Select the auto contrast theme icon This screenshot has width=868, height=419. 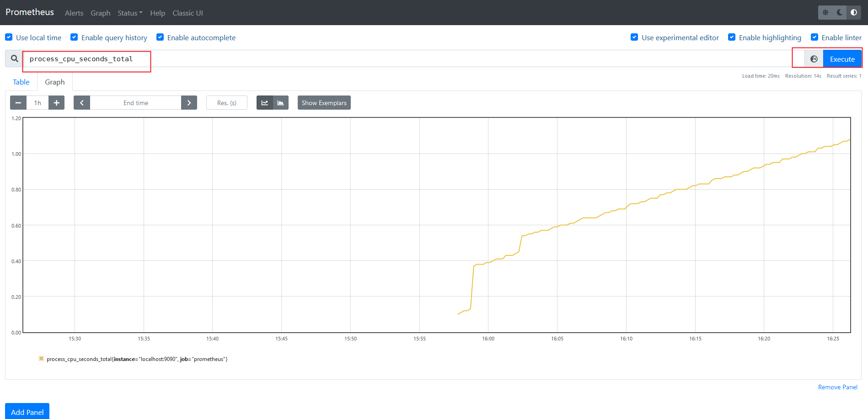pyautogui.click(x=854, y=12)
